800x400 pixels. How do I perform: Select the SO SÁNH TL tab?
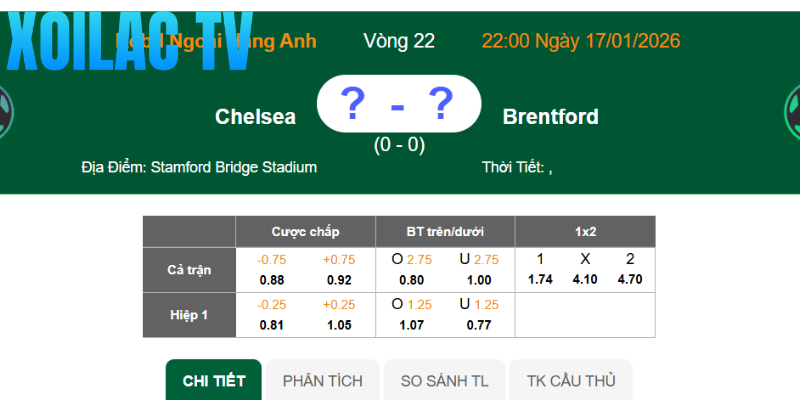(445, 381)
